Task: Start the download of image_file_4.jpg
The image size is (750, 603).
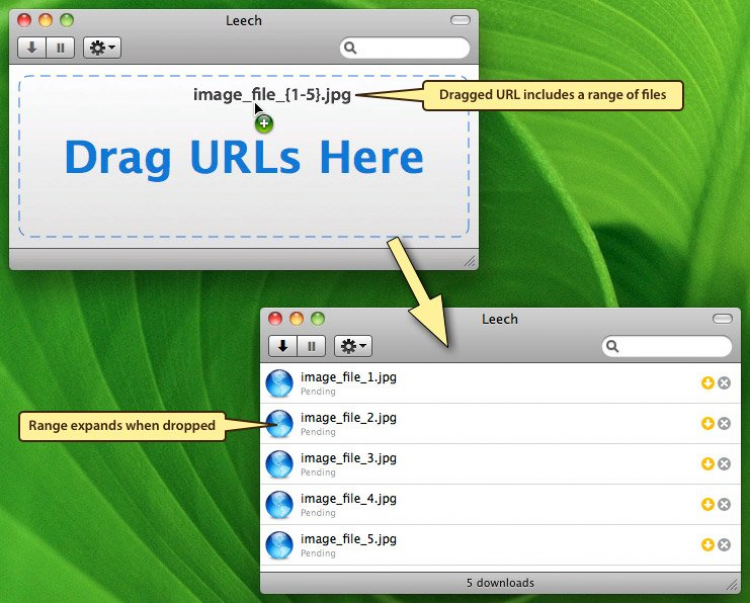Action: click(707, 504)
